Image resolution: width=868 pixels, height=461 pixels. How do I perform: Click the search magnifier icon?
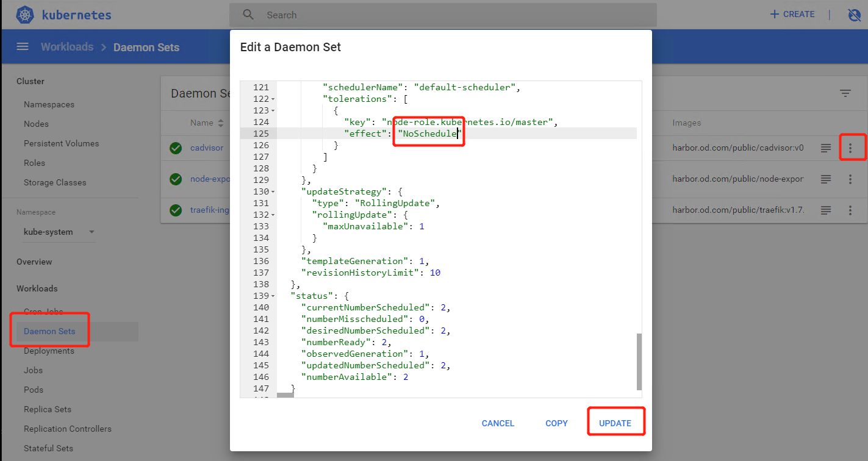tap(248, 15)
